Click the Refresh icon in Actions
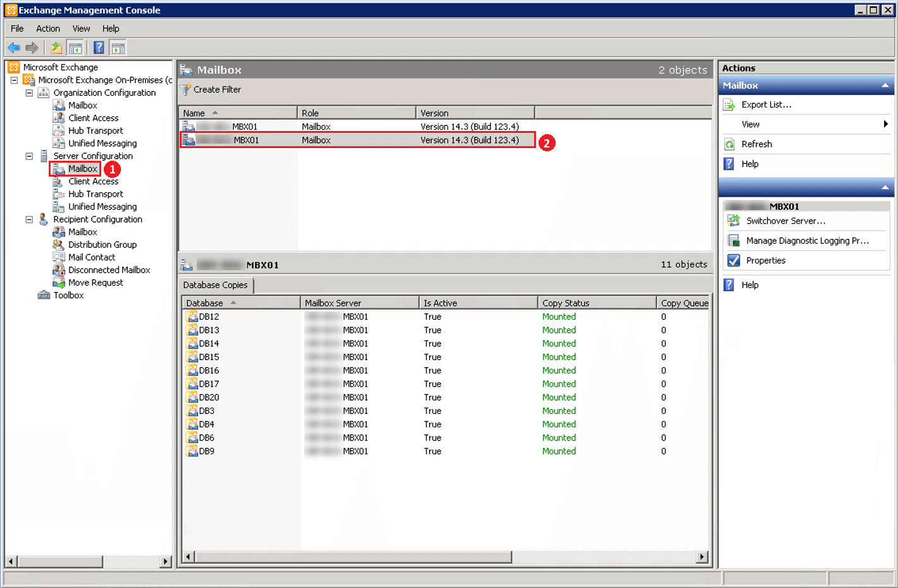This screenshot has height=588, width=898. coord(730,144)
